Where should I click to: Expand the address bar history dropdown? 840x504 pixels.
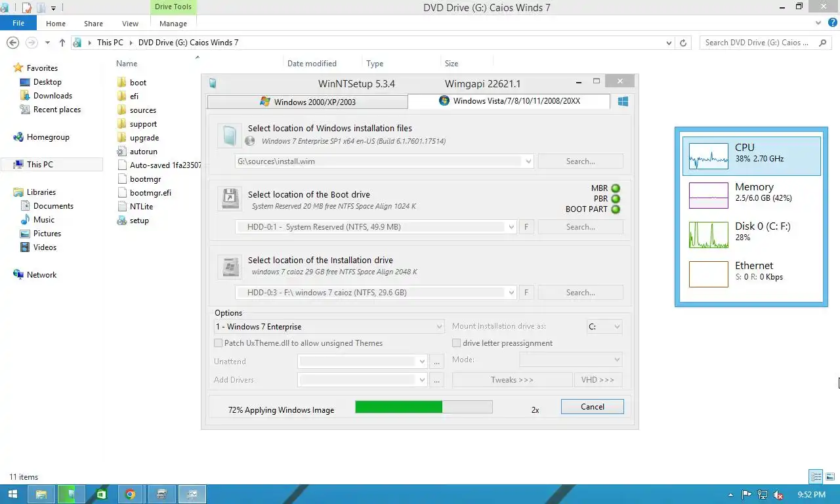pyautogui.click(x=669, y=43)
